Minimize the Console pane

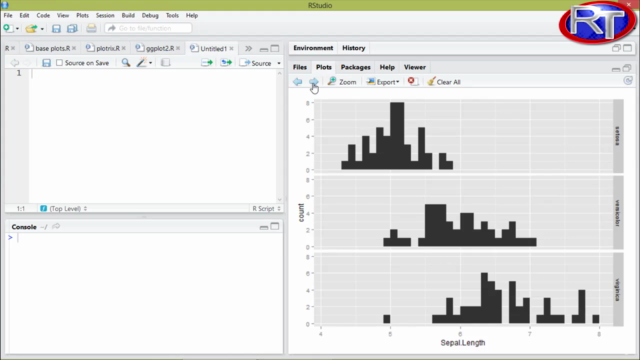(x=264, y=227)
